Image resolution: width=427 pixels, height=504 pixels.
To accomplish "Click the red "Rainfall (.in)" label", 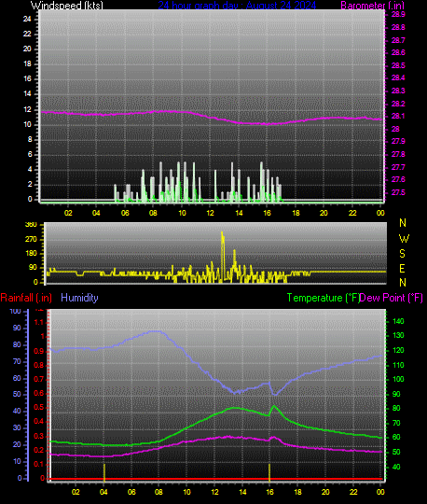I will click(x=26, y=298).
